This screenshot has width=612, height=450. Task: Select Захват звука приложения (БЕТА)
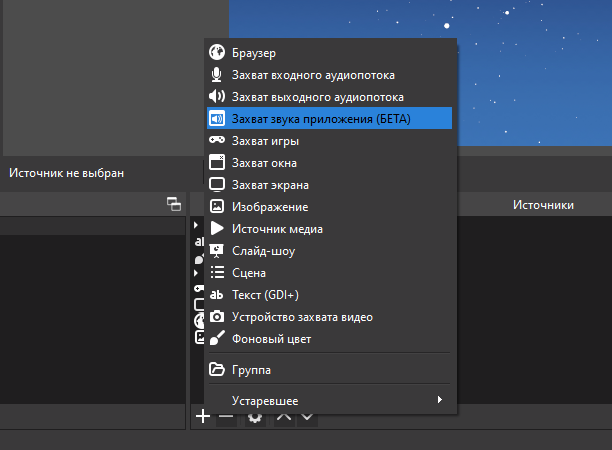[329, 118]
